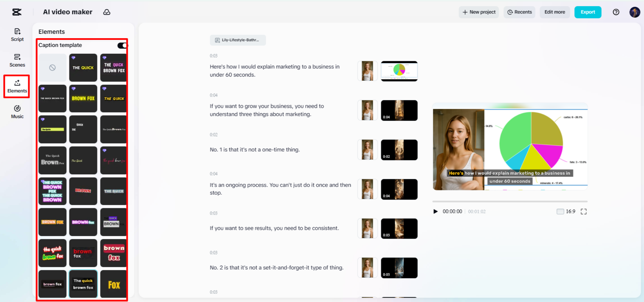Open the Lily-Lifestyle voice selector
This screenshot has width=644, height=302.
tap(238, 40)
